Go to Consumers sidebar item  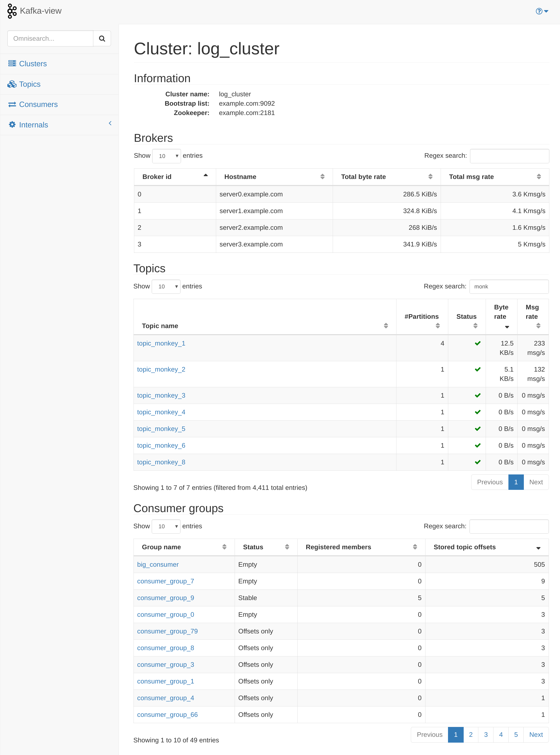pyautogui.click(x=38, y=104)
